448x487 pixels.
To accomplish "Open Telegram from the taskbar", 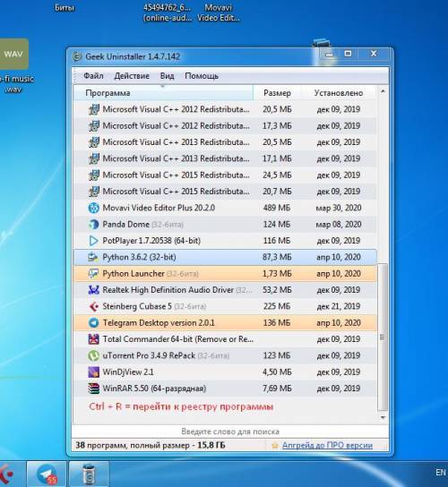I will point(47,474).
